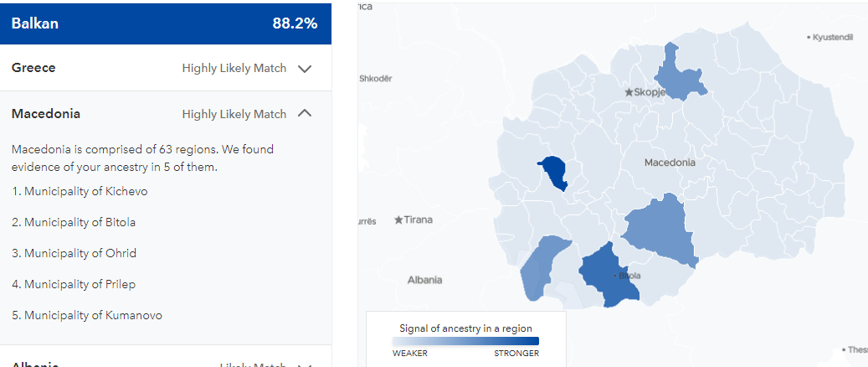Click the Tirana star capital marker

pos(398,220)
